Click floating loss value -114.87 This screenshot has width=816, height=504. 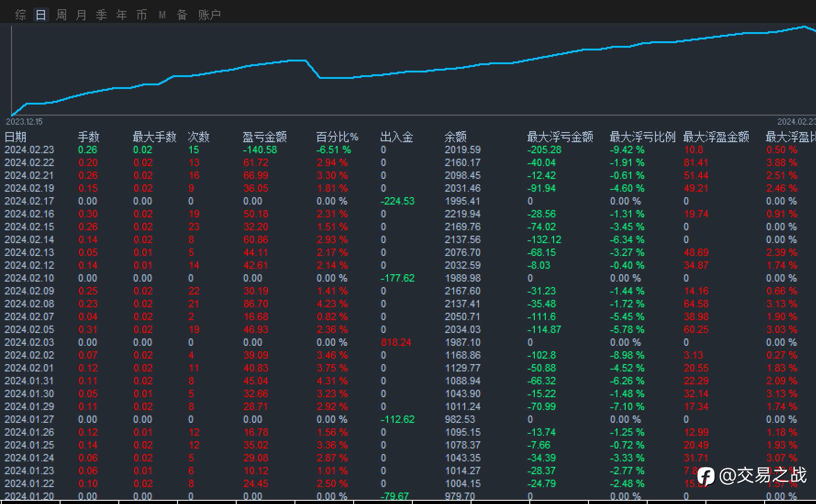544,330
